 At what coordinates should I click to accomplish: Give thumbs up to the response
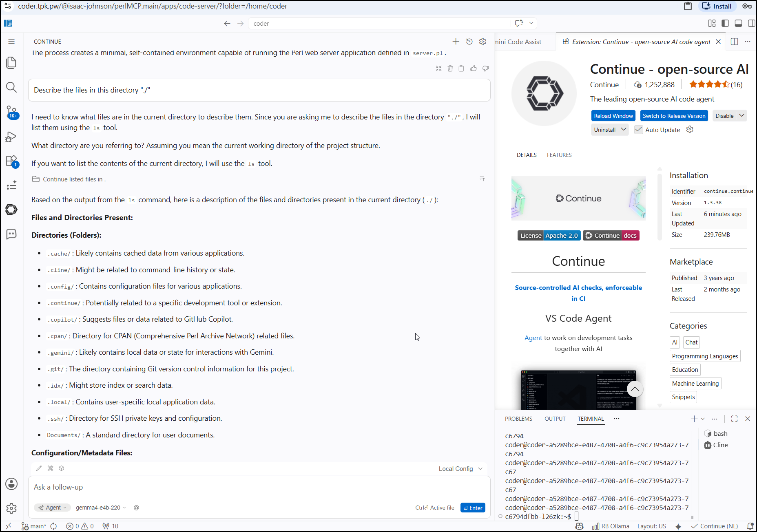tap(474, 68)
